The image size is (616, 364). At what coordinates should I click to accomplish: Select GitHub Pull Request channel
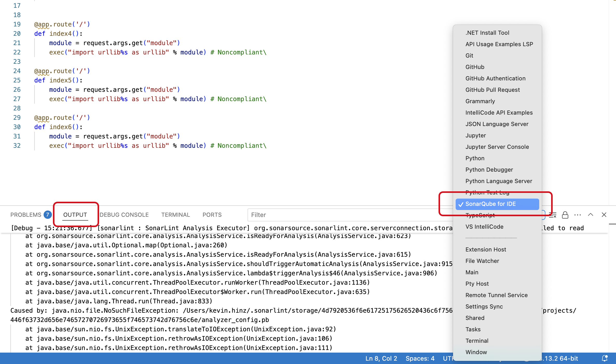pos(497,90)
